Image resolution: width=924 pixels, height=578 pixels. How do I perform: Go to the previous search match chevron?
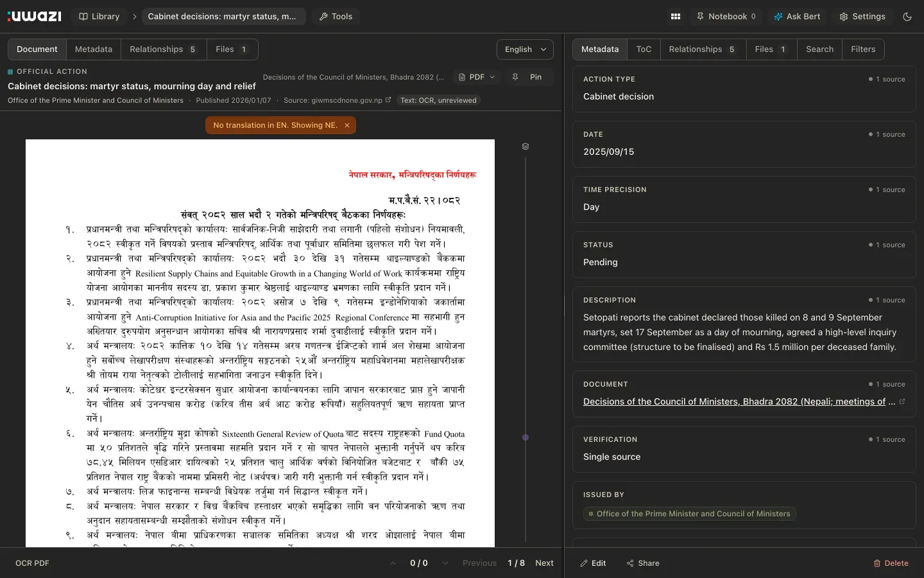393,563
